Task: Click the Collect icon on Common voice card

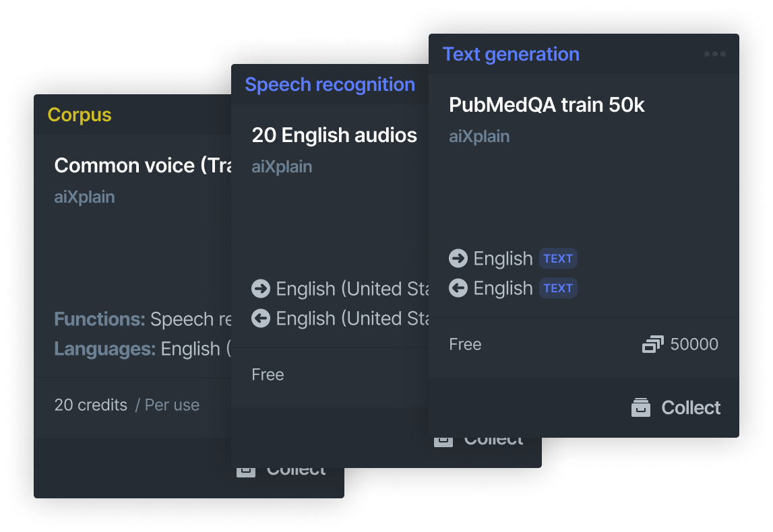Action: (x=246, y=472)
